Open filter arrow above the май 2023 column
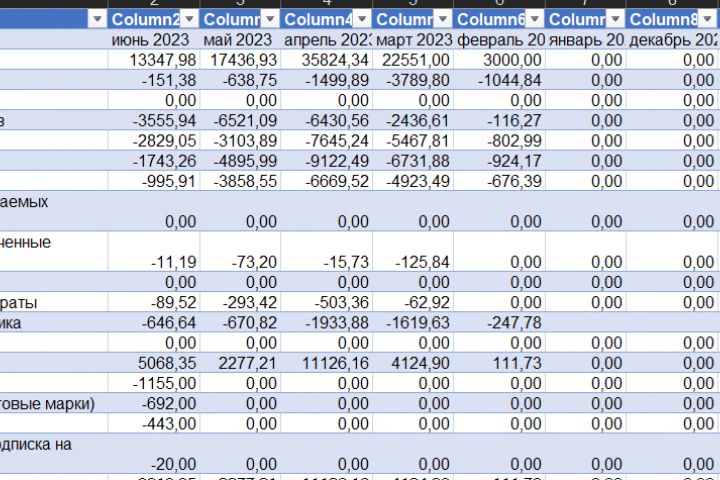720x480 pixels. [x=270, y=19]
